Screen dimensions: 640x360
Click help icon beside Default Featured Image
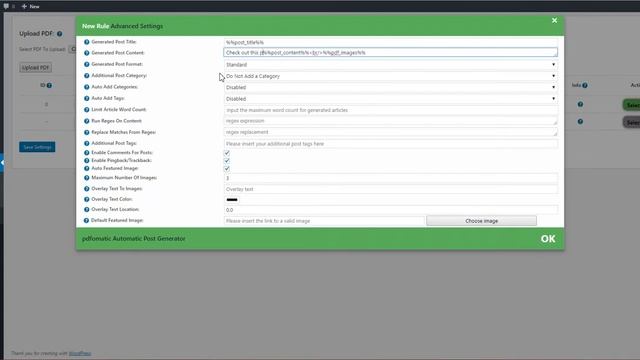pos(87,220)
